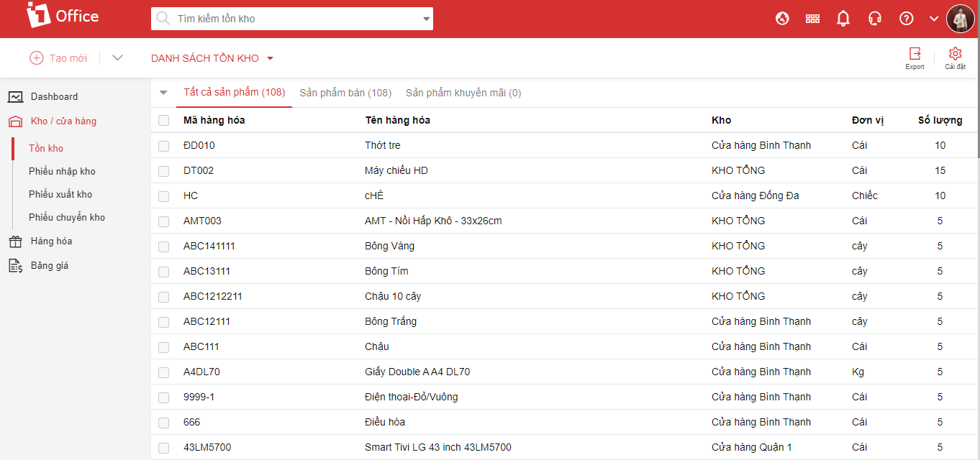Expand the search box dropdown arrow
Image resolution: width=980 pixels, height=460 pixels.
(426, 19)
